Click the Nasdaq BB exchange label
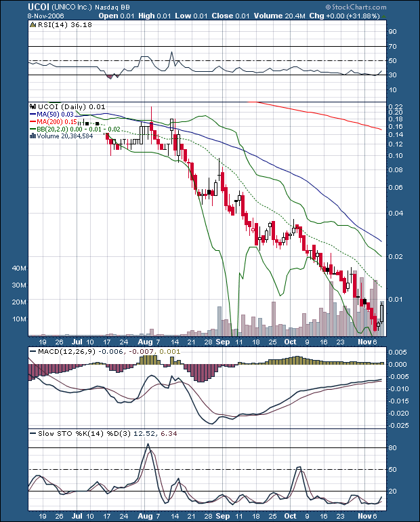420x522 pixels. coord(112,7)
